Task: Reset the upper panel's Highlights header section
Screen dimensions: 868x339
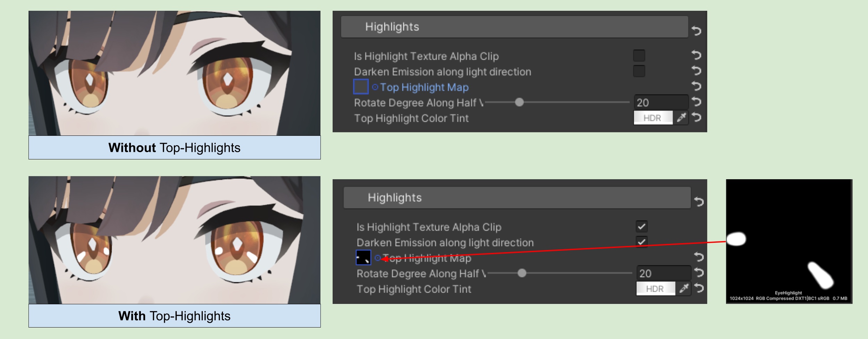Action: point(696,31)
